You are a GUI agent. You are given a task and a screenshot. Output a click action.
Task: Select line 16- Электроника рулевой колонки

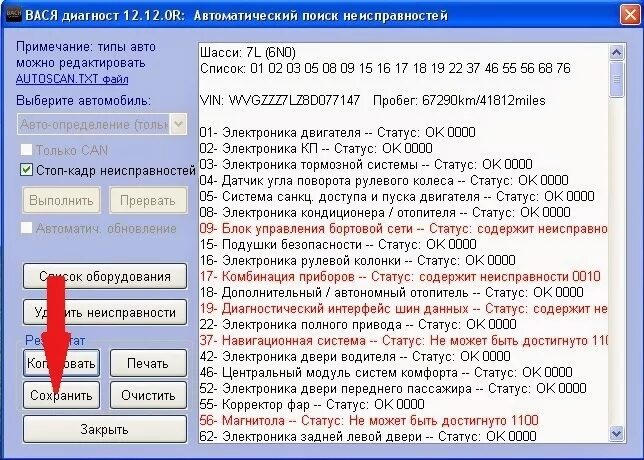tap(358, 260)
